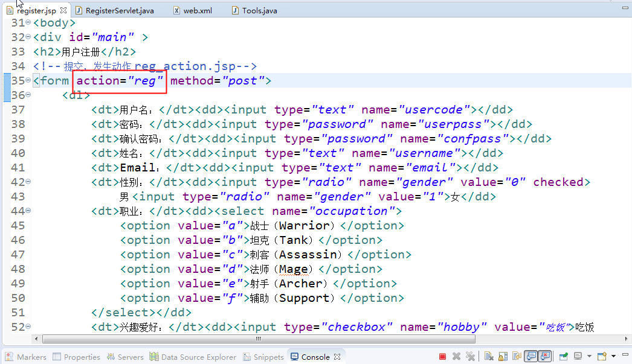The height and width of the screenshot is (364, 632).
Task: Toggle show console on standard output
Action: pyautogui.click(x=531, y=356)
